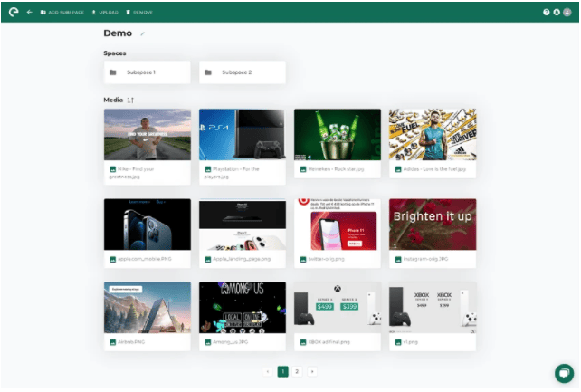
Task: Open the Brighten it up thumbnail
Action: pos(433,225)
